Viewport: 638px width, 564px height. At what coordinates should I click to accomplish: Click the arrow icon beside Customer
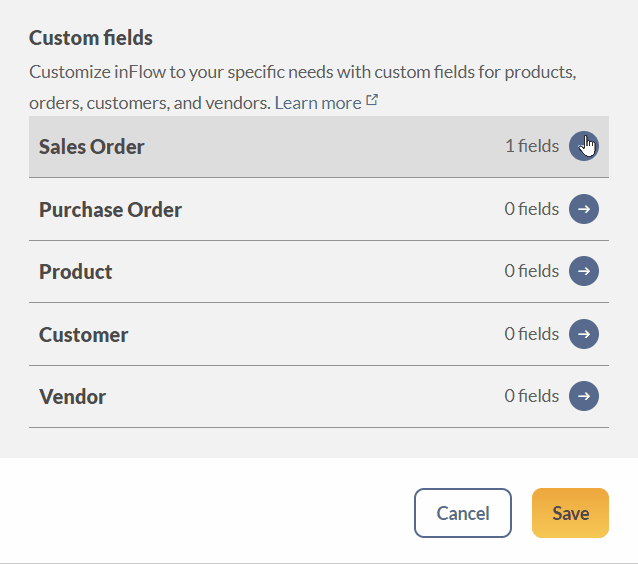coord(583,334)
